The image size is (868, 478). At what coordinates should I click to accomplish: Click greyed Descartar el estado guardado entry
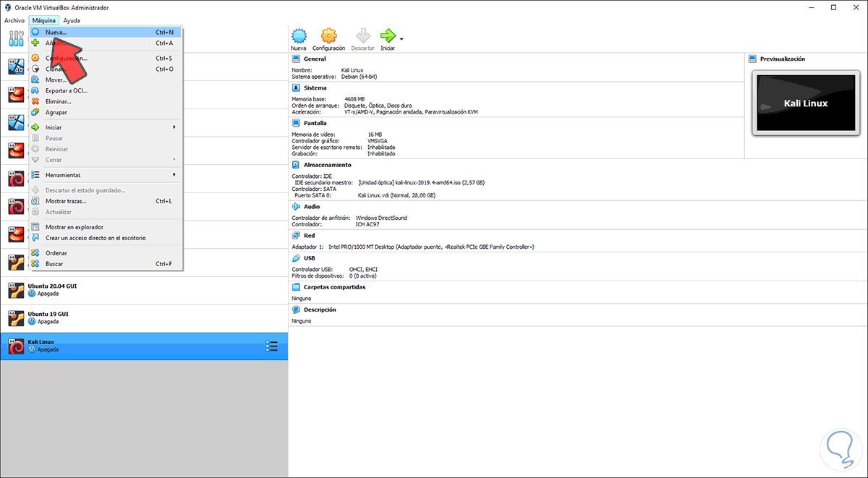[x=106, y=190]
